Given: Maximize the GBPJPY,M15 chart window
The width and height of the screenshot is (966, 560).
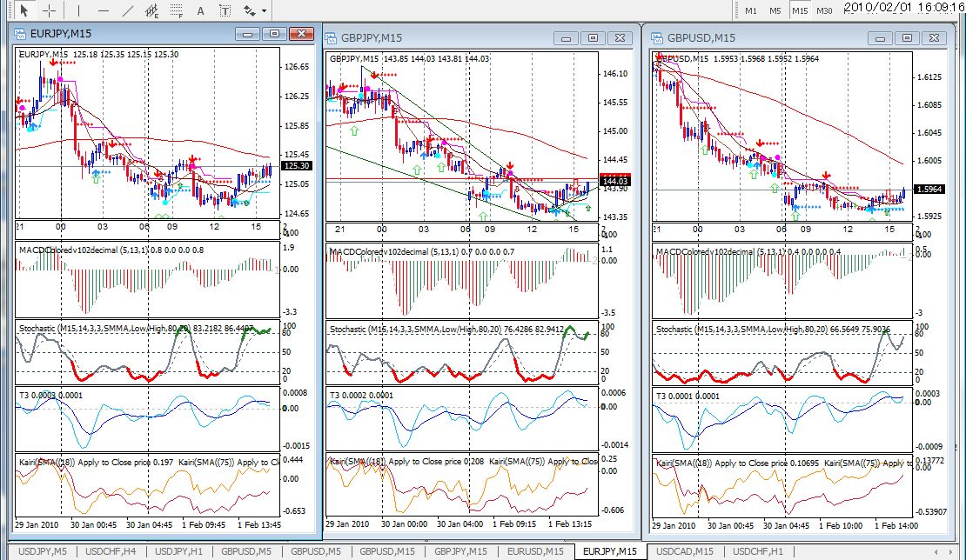Looking at the screenshot, I should tap(593, 38).
